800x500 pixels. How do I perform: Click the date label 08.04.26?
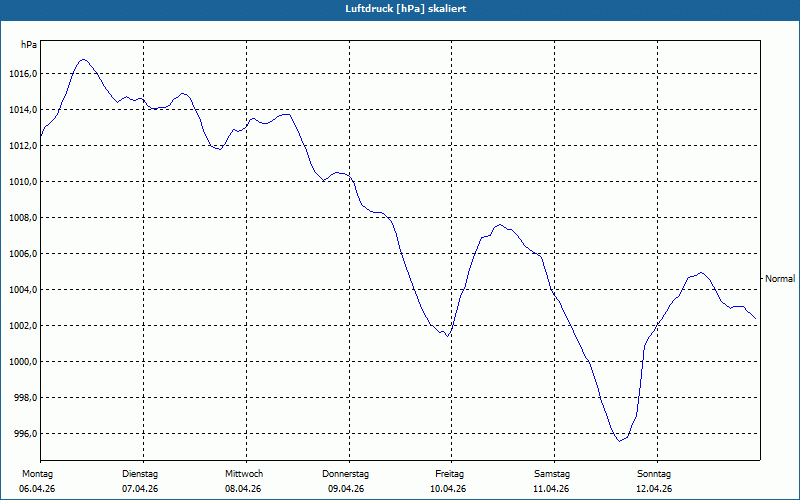(x=243, y=489)
